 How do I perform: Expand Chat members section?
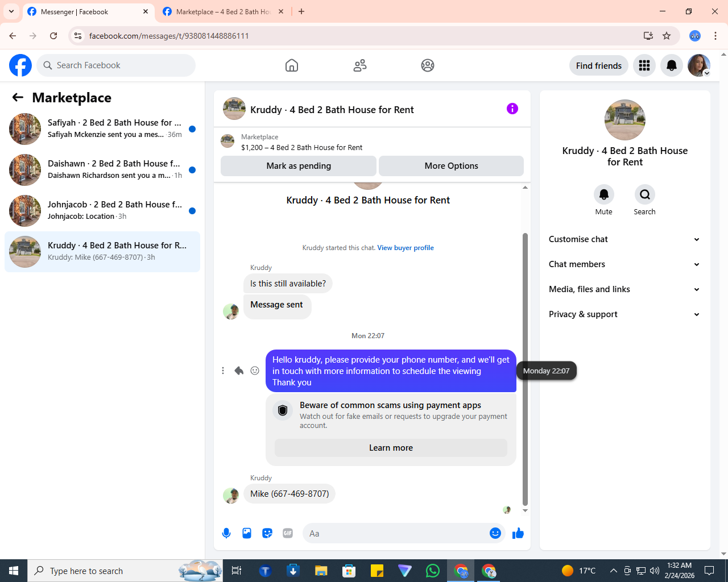pos(625,264)
